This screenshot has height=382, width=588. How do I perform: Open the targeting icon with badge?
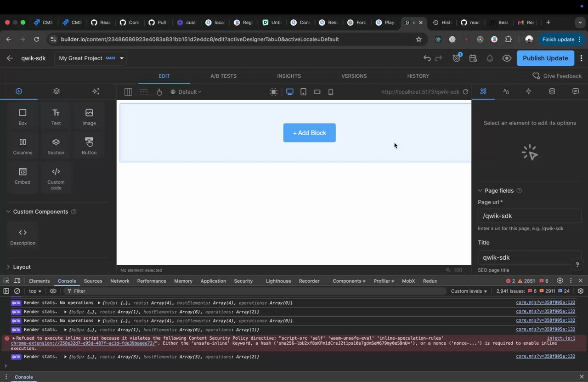tap(457, 58)
